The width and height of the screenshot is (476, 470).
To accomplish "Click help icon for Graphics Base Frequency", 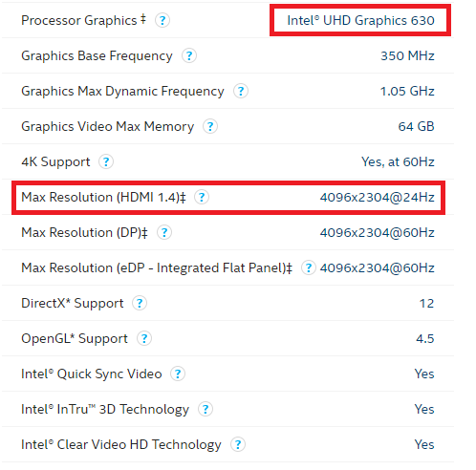I will [x=189, y=56].
